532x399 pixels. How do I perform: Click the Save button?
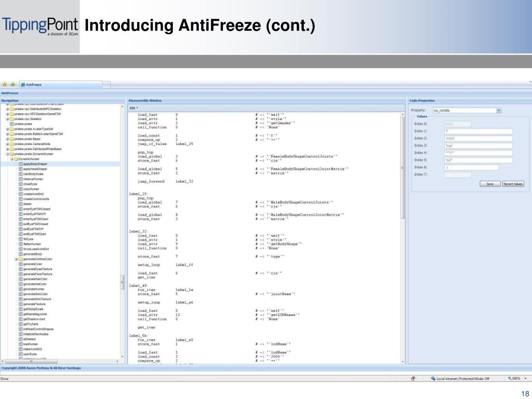(x=490, y=184)
